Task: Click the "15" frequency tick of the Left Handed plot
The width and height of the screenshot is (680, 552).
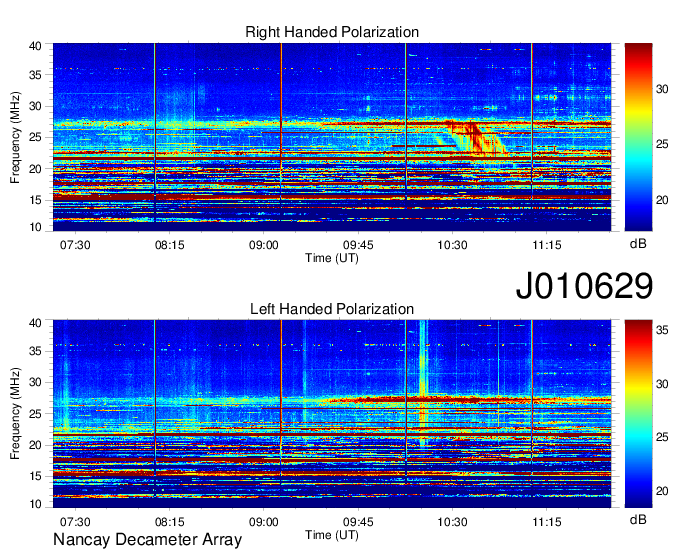Action: (36, 477)
